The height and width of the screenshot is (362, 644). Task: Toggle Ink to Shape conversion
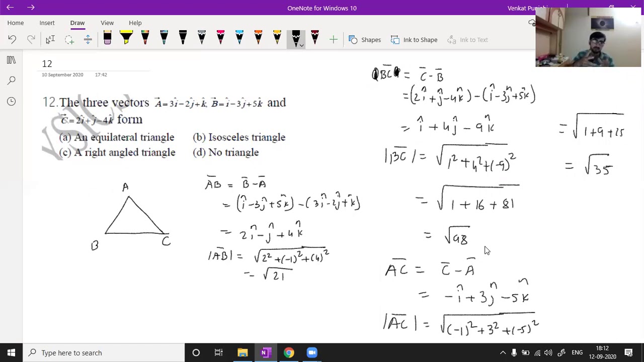coord(414,40)
